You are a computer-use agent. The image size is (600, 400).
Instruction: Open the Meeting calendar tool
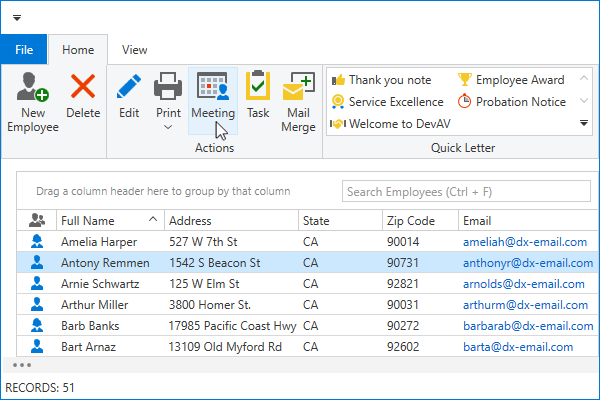(x=212, y=88)
